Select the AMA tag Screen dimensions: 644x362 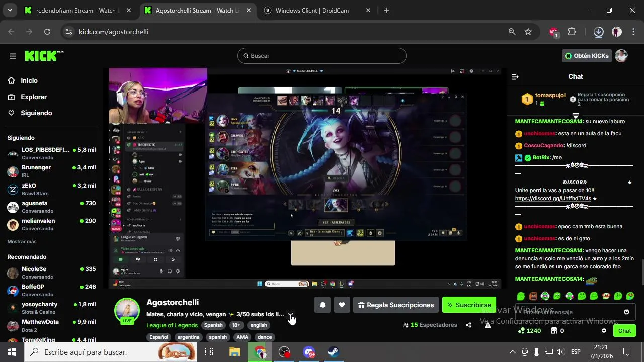[x=243, y=337]
